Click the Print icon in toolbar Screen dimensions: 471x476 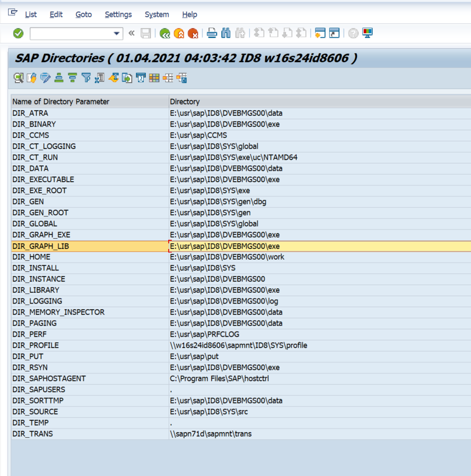(x=212, y=34)
